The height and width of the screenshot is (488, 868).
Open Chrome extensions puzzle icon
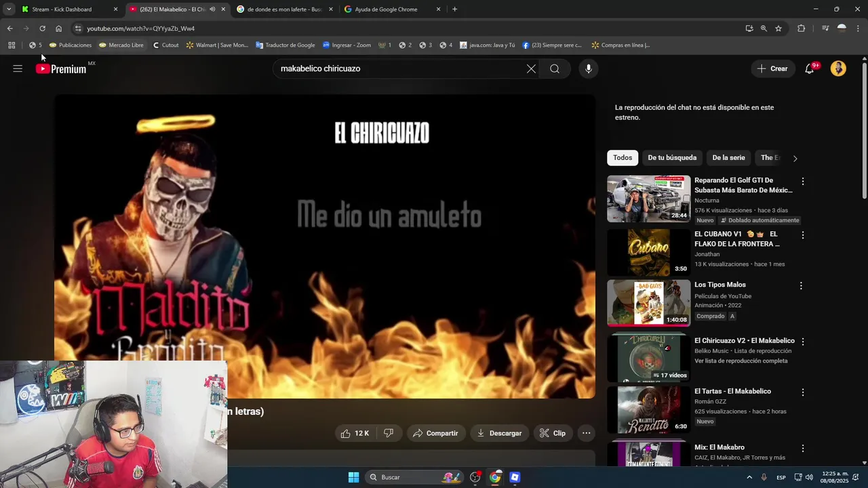tap(802, 28)
